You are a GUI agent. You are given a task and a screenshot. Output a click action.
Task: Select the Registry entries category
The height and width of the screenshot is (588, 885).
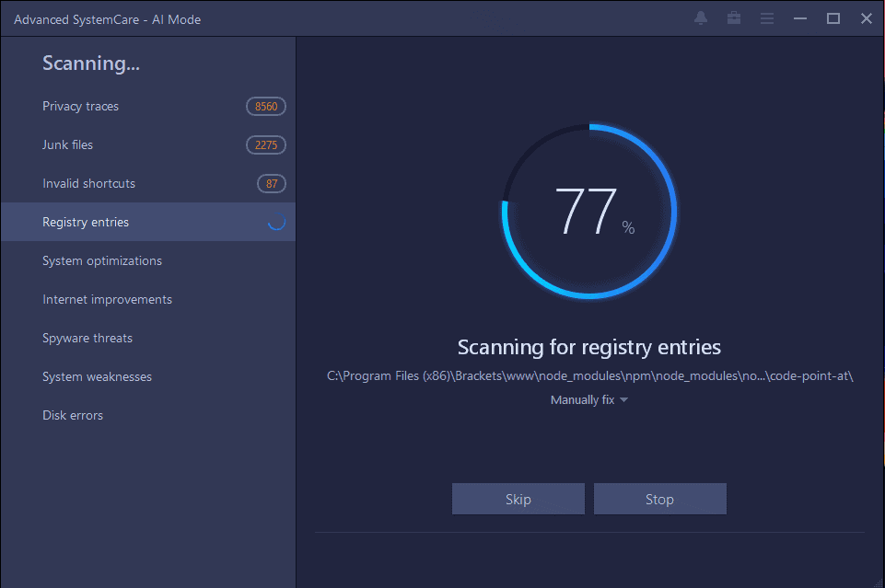tap(86, 222)
